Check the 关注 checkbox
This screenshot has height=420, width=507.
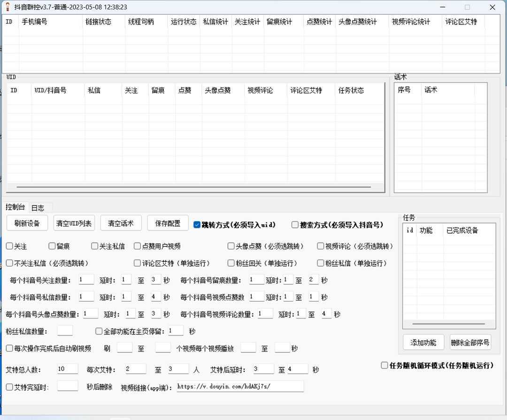click(x=9, y=245)
